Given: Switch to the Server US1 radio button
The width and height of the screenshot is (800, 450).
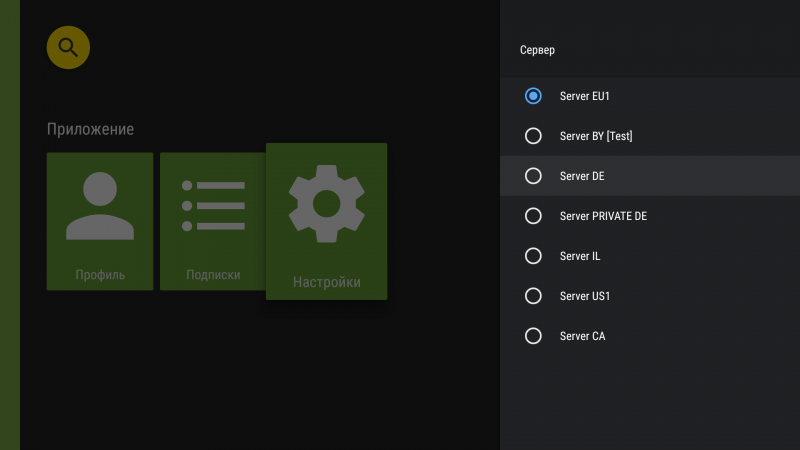Looking at the screenshot, I should pyautogui.click(x=533, y=296).
